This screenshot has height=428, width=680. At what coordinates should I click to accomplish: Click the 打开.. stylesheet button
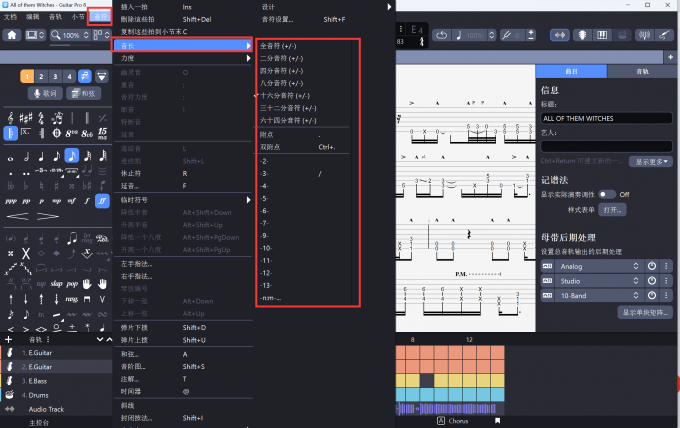[612, 210]
